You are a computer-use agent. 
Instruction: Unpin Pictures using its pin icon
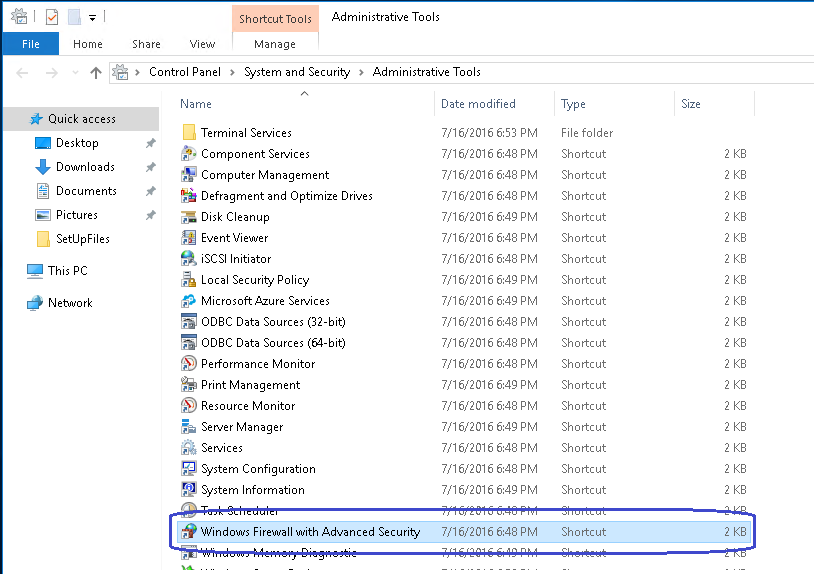pos(151,215)
